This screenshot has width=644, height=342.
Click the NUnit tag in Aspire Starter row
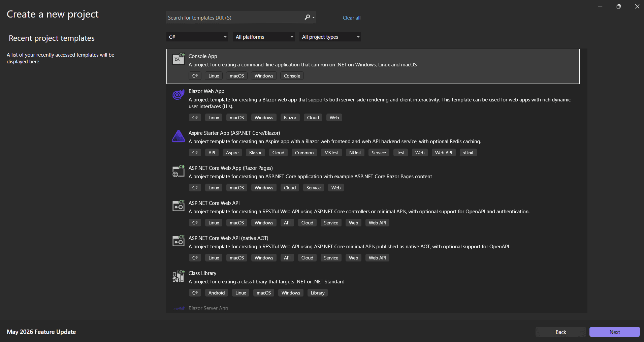355,153
